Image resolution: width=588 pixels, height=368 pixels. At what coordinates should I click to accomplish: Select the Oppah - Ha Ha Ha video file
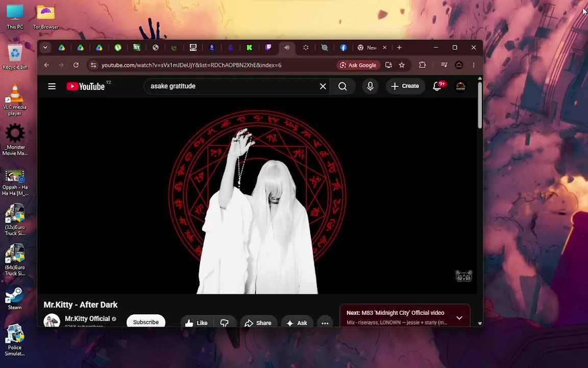15,183
